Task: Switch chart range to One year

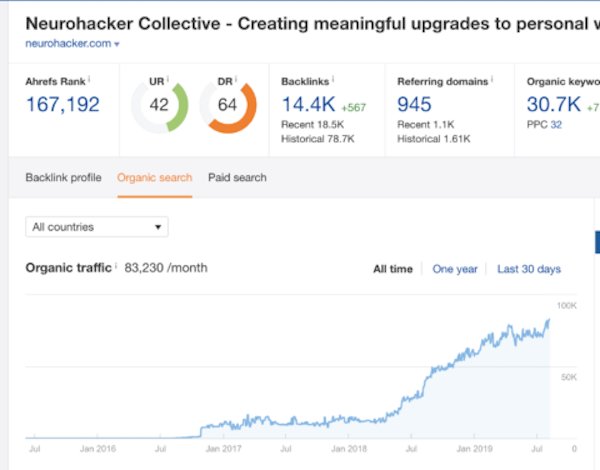Action: (x=455, y=269)
